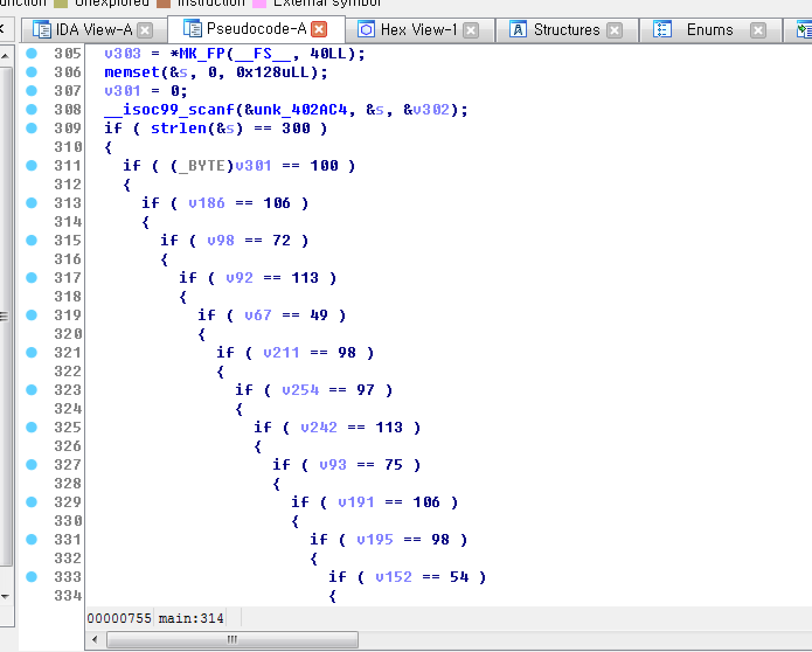Click the Enums tab icon

pyautogui.click(x=662, y=29)
